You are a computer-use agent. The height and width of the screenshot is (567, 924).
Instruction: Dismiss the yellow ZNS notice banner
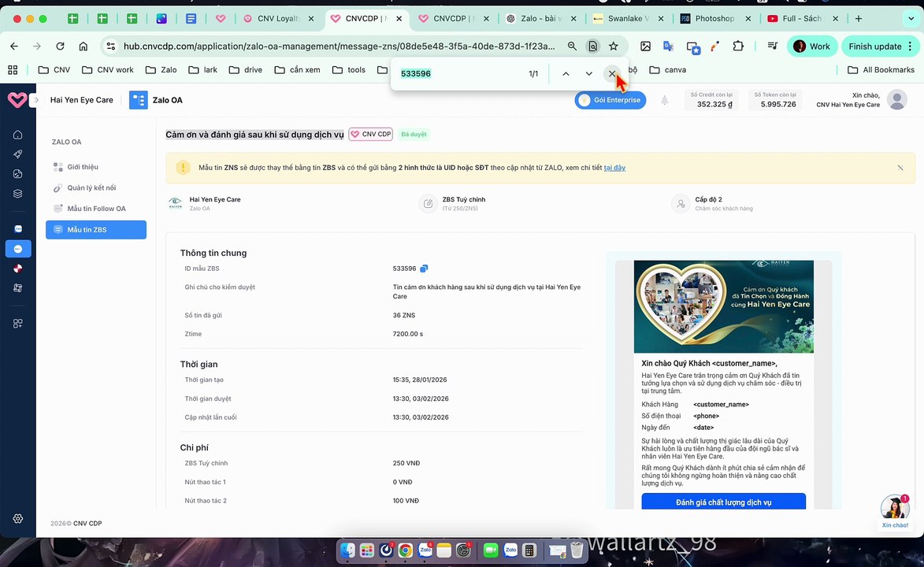pyautogui.click(x=900, y=168)
